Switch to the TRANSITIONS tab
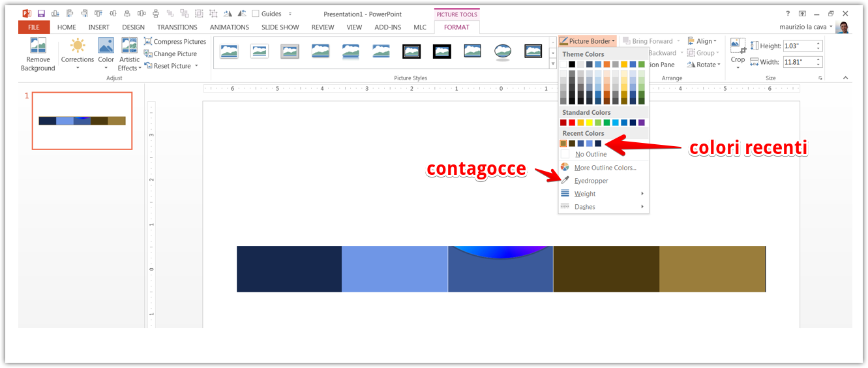This screenshot has height=368, width=868. click(177, 27)
